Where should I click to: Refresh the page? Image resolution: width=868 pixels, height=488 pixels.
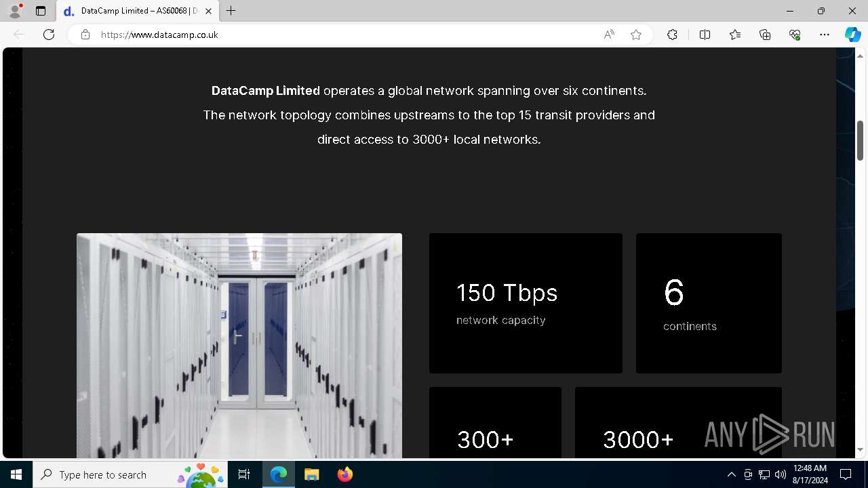[49, 35]
